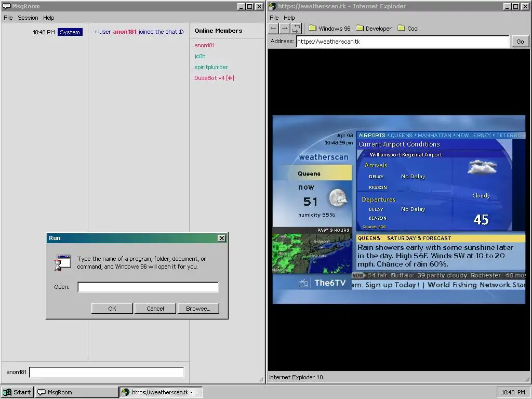This screenshot has height=399, width=532.
Task: Click the temperature 45 in airport conditions
Action: tap(481, 220)
